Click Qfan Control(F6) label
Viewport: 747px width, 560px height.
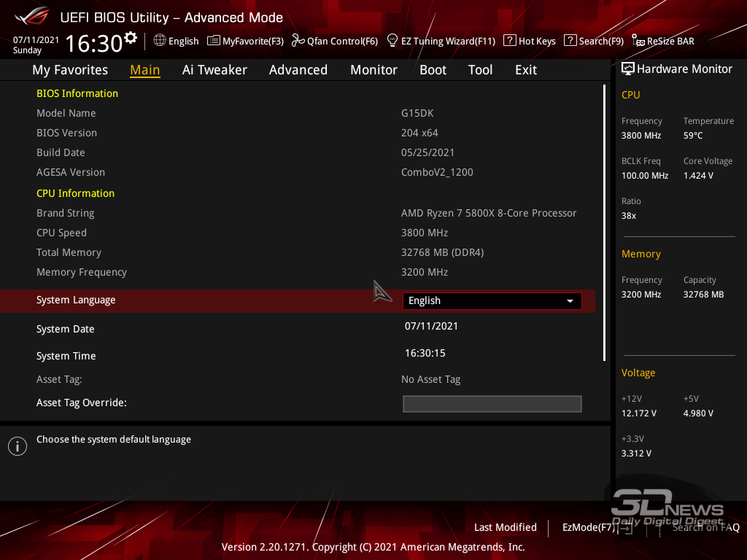(x=343, y=42)
